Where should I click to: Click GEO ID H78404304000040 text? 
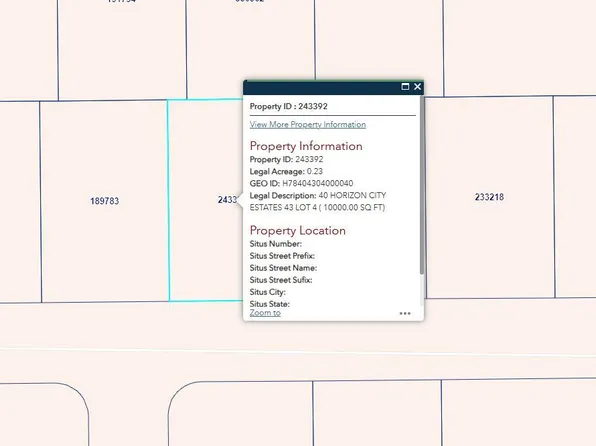[x=301, y=184]
